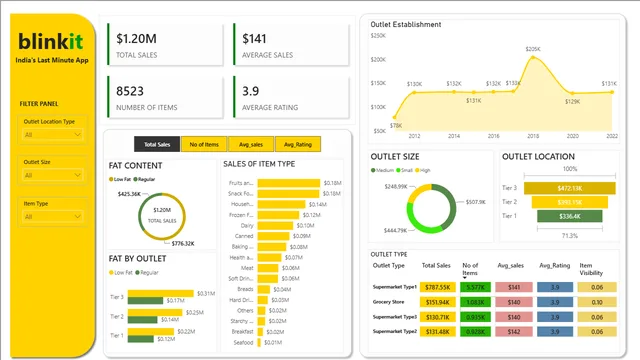
Task: Open the Outlet Location Type dropdown
Action: point(52,135)
